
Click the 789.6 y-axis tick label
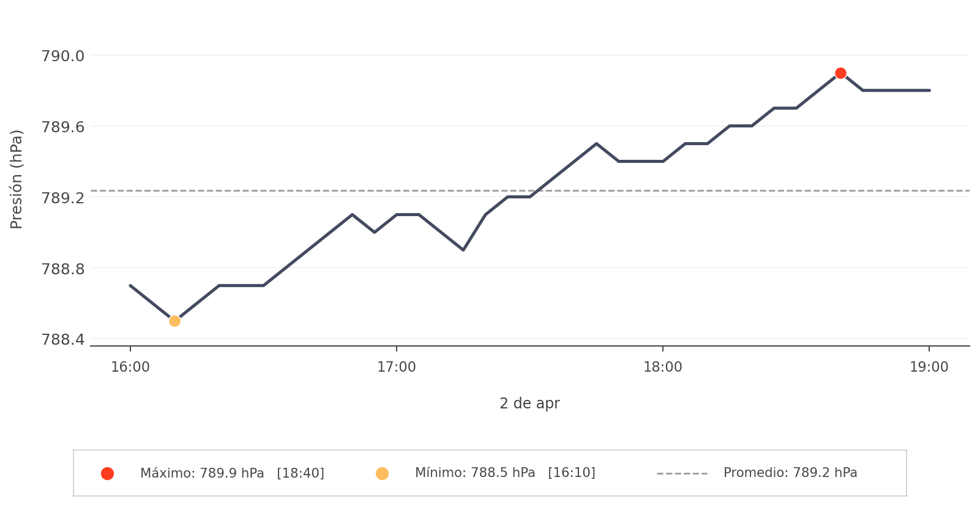tap(62, 127)
